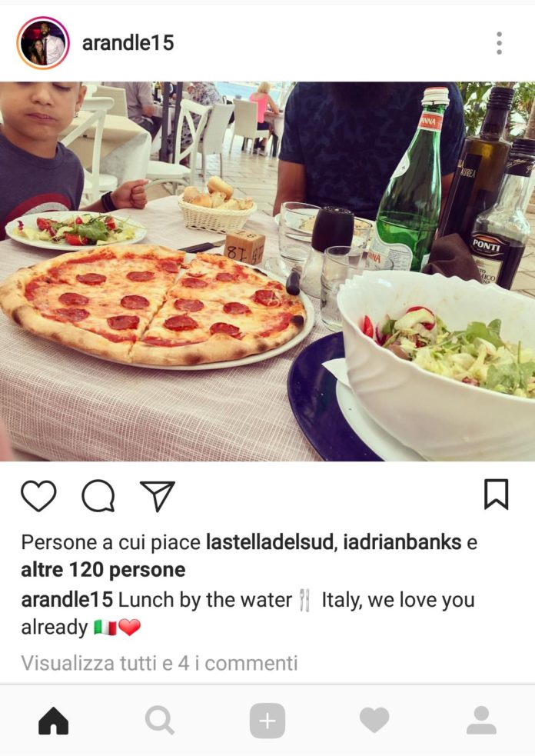Viewport: 535px width, 756px height.
Task: Open lastelladelsud profile from likes
Action: coord(270,542)
